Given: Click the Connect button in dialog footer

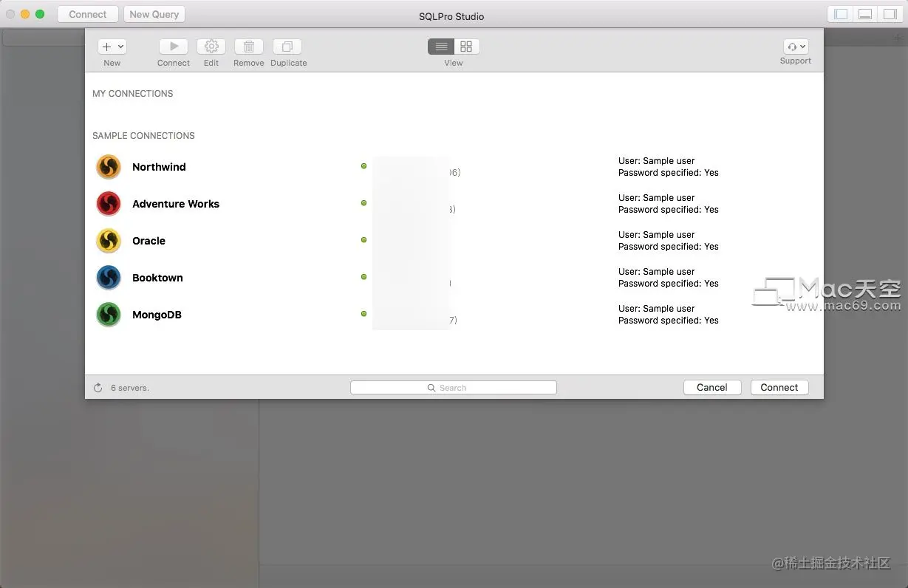Looking at the screenshot, I should [x=779, y=387].
